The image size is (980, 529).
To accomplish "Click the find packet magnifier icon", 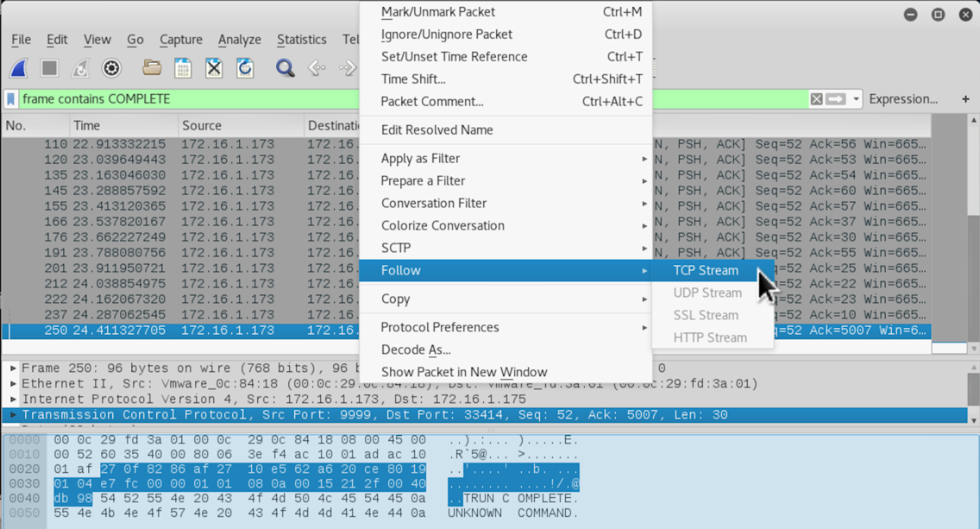I will (x=285, y=68).
